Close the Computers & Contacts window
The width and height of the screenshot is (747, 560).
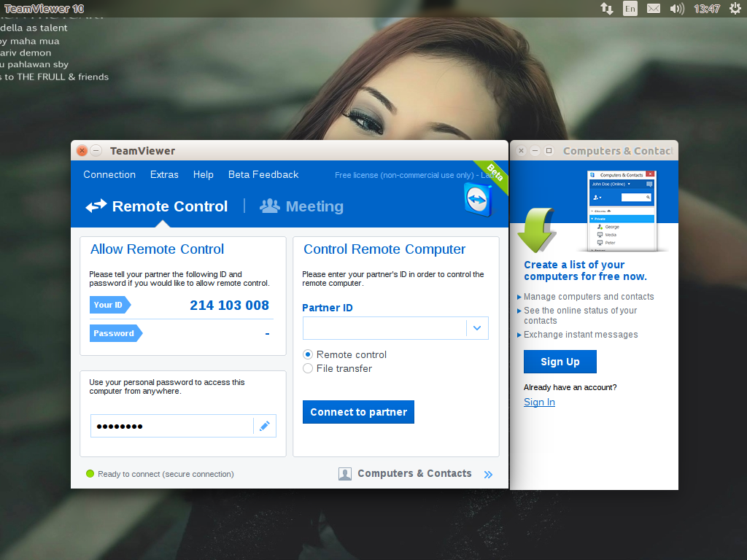tap(521, 150)
